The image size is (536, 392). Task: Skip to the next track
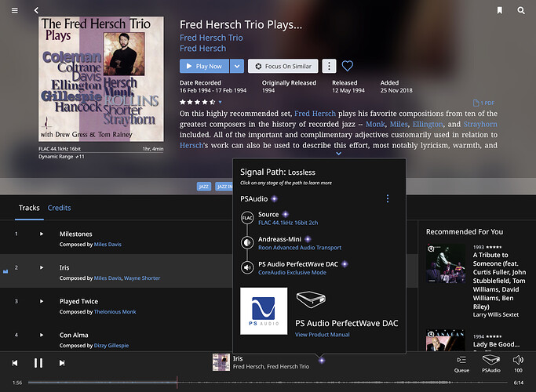pos(62,363)
